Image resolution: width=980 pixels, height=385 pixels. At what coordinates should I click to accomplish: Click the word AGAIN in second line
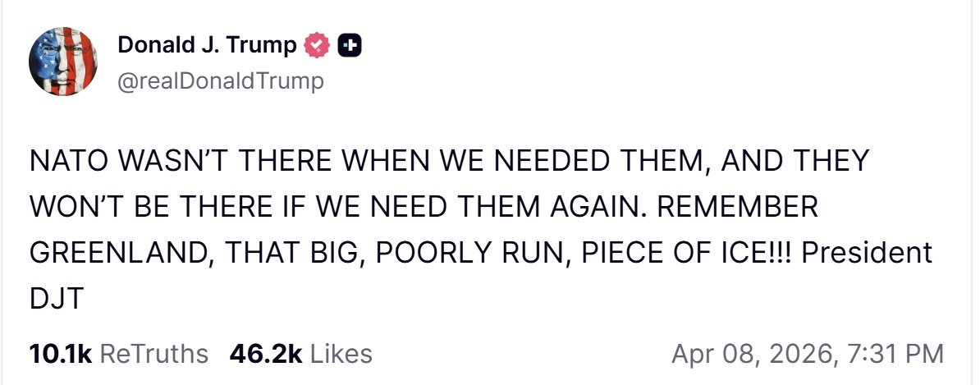(x=601, y=207)
